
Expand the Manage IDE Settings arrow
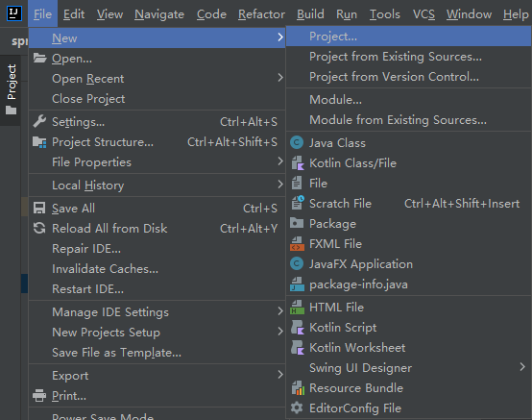280,311
